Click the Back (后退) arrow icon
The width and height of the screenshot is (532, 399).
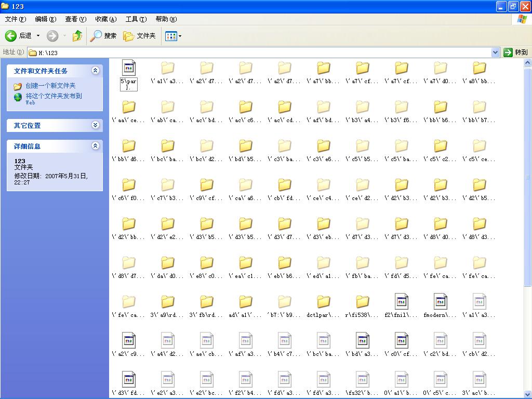(11, 36)
